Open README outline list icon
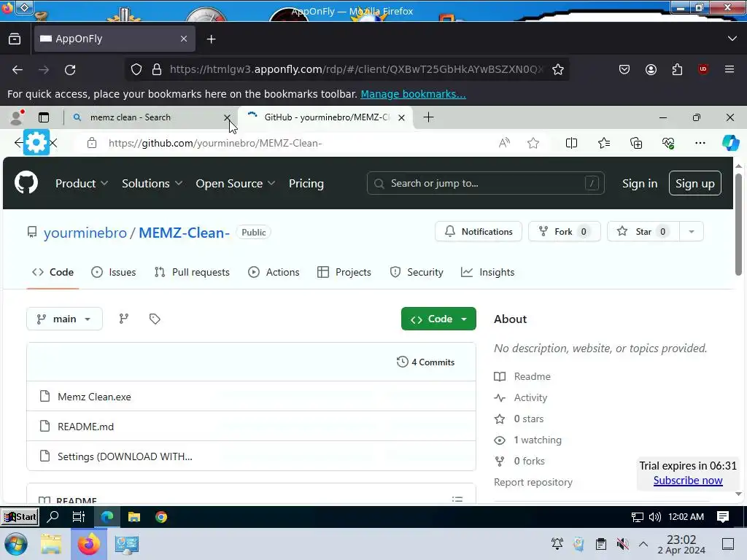Screen dimensions: 747x560 coord(457,499)
